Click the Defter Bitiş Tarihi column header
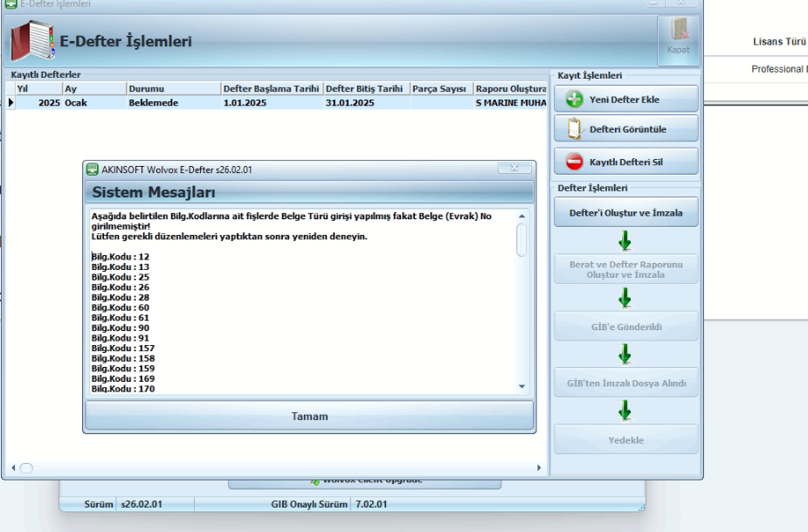The image size is (808, 532). click(x=366, y=89)
